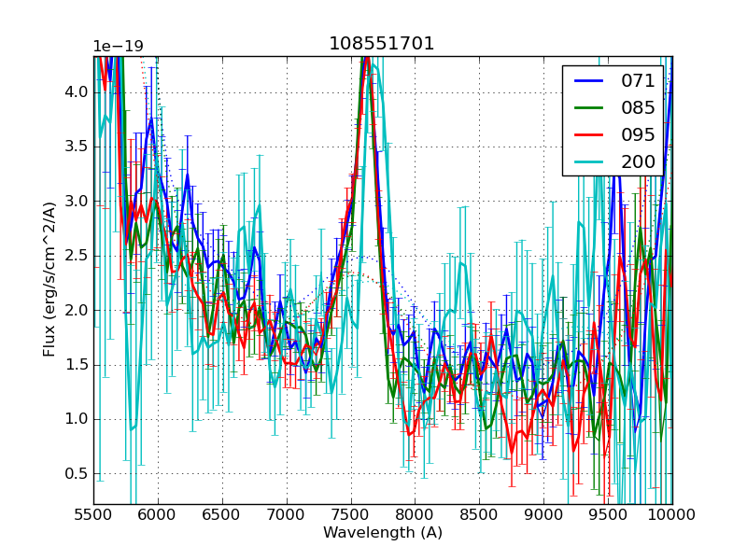The height and width of the screenshot is (560, 747).
Task: Click the Flux (erg/s/cm^2/A) axis label
Action: click(49, 279)
